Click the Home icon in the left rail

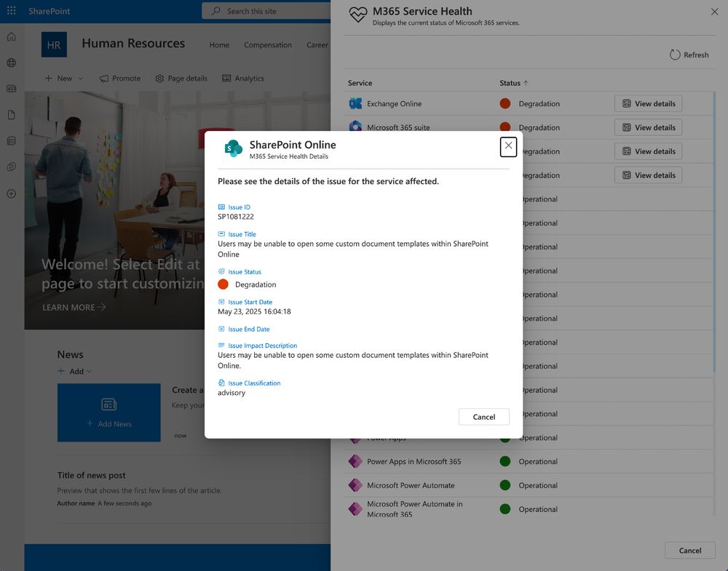coord(12,36)
